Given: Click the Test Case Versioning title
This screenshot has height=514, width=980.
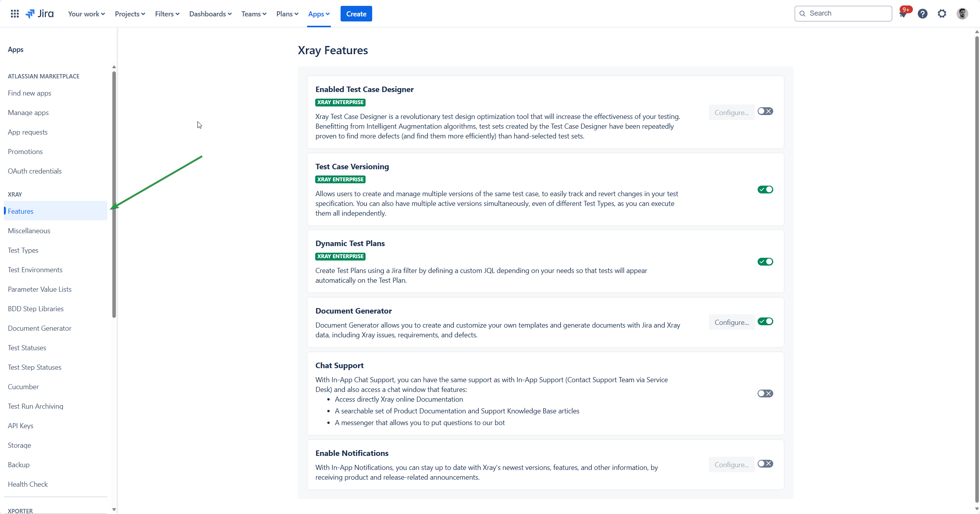Looking at the screenshot, I should pos(352,167).
